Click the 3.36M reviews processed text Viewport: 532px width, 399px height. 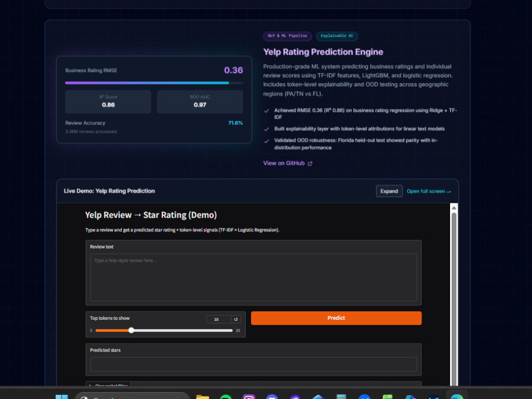(x=90, y=131)
